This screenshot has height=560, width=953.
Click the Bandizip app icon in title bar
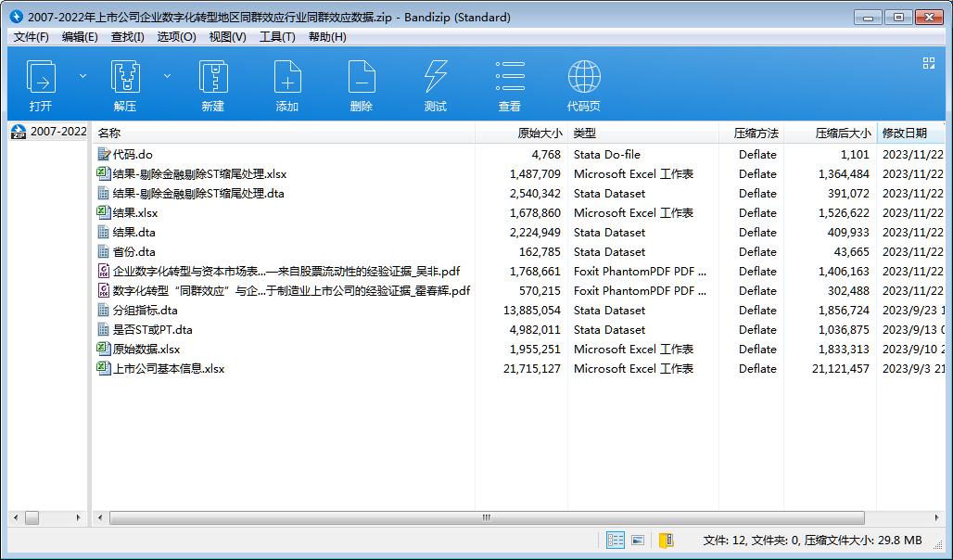coord(17,17)
